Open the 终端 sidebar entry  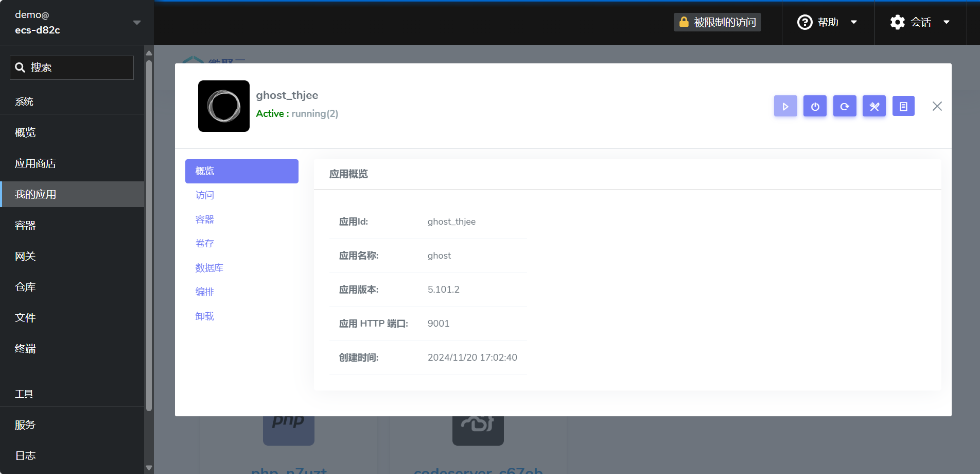tap(25, 349)
